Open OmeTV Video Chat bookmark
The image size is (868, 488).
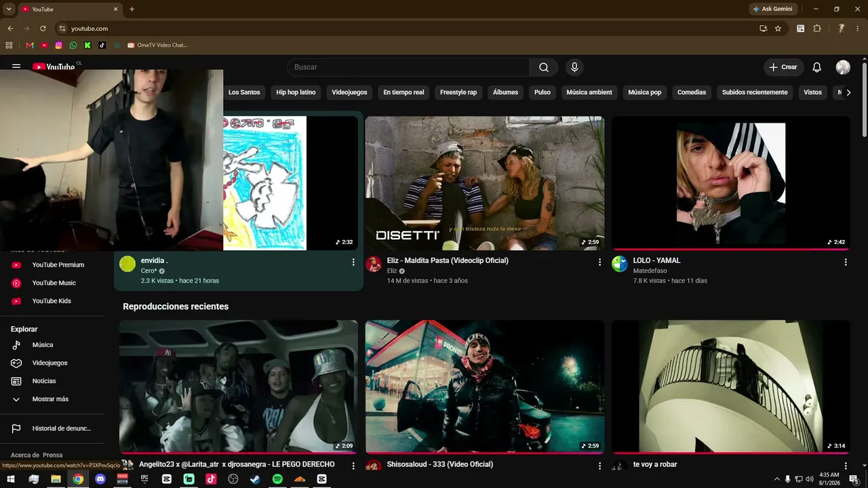pyautogui.click(x=157, y=45)
